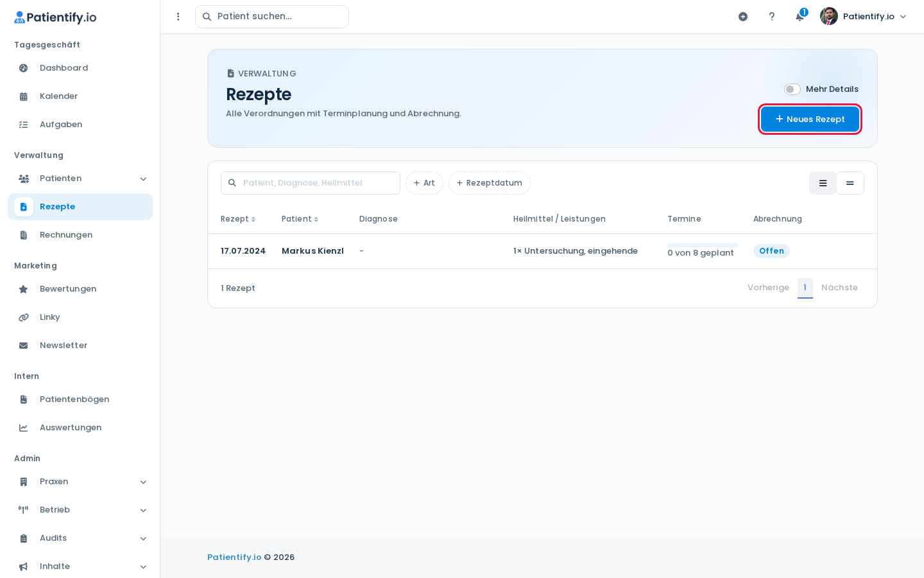Click the Dashboard gauge icon
The width and height of the screenshot is (924, 578).
[24, 68]
